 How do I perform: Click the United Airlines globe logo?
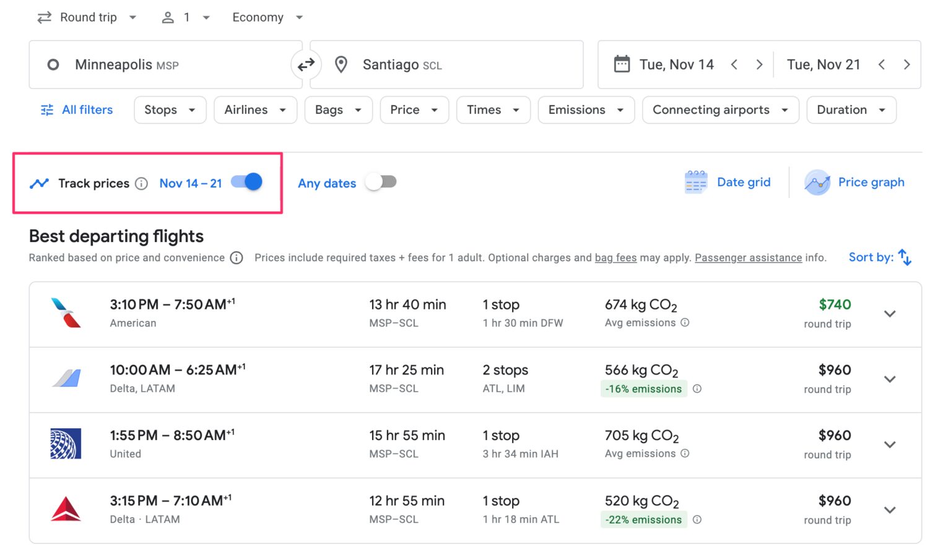pyautogui.click(x=65, y=444)
